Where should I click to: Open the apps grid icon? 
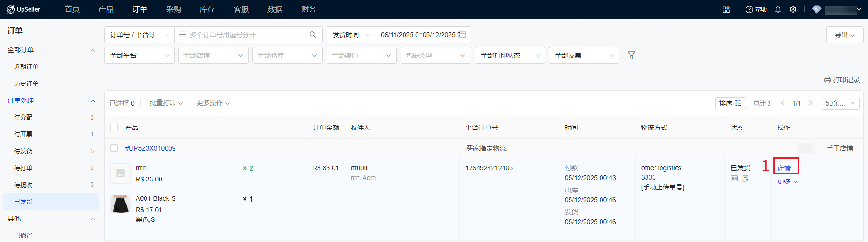[726, 9]
